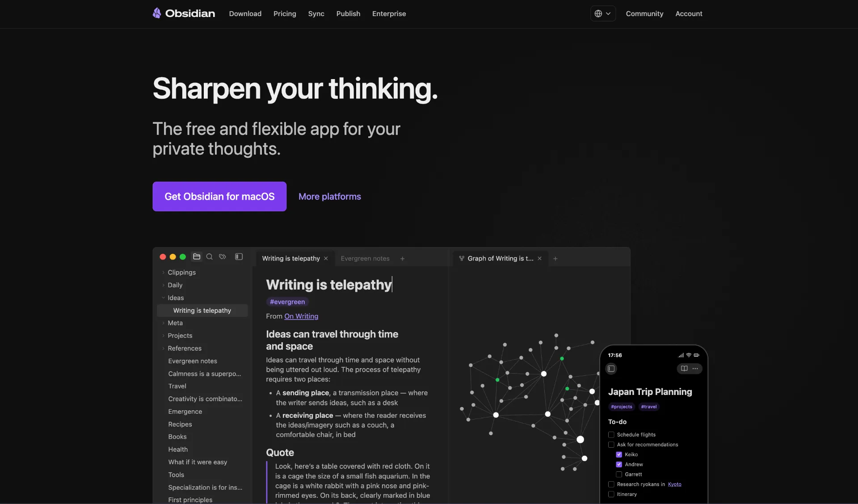Open the Calmness is a superpo... note
The width and height of the screenshot is (858, 504).
click(x=205, y=374)
